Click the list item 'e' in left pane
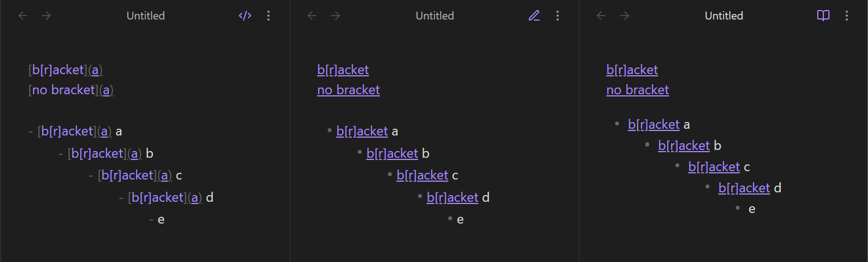The height and width of the screenshot is (262, 868). [x=161, y=219]
